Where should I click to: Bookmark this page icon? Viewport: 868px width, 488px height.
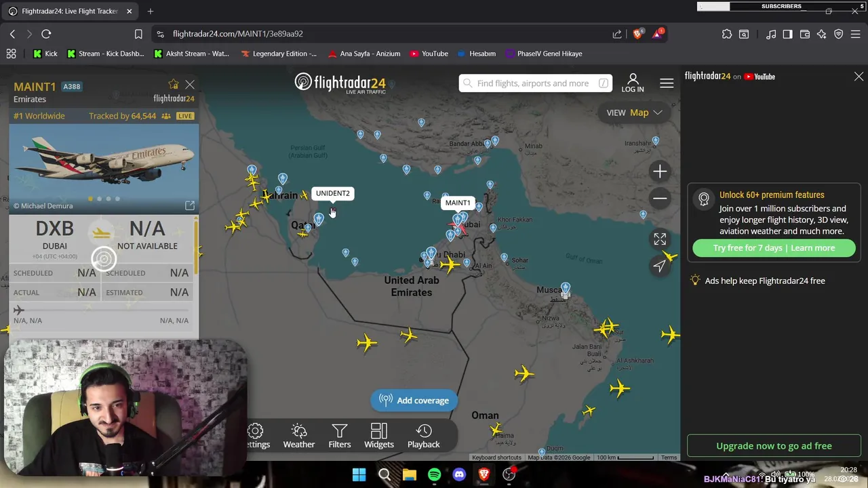click(x=138, y=34)
